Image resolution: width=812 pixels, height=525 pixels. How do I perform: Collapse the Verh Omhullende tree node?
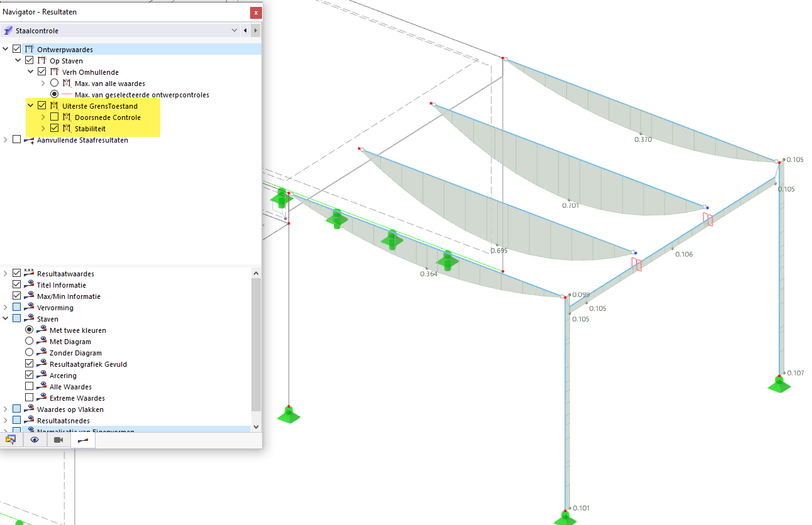tap(31, 72)
